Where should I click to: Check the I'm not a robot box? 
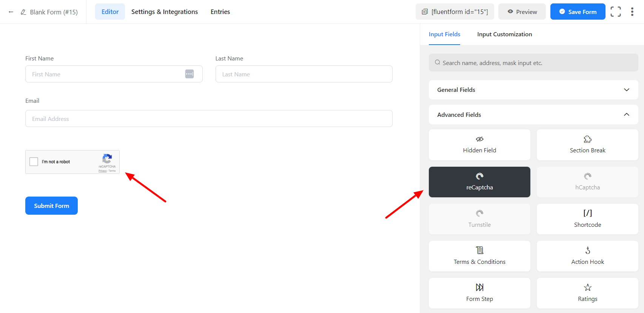(x=34, y=162)
